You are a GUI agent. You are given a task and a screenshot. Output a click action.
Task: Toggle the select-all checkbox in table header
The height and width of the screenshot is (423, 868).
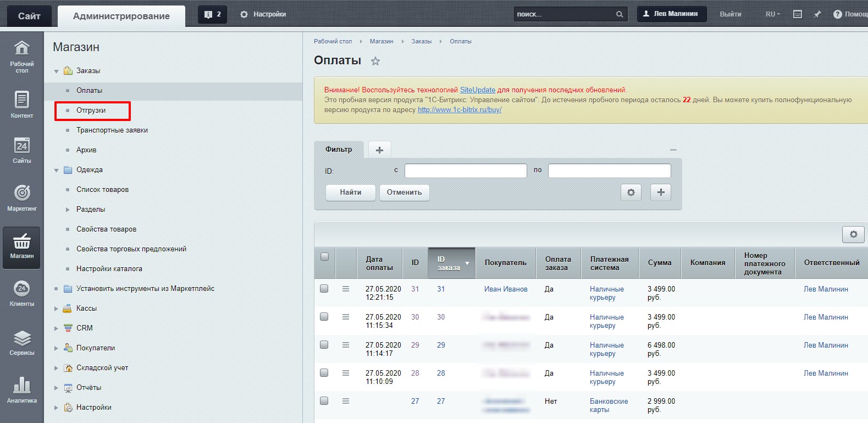pos(324,257)
